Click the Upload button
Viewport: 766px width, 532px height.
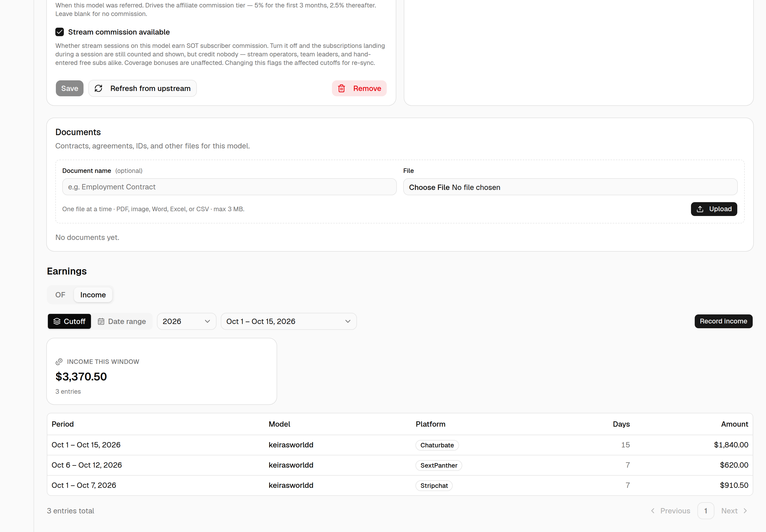(x=714, y=209)
